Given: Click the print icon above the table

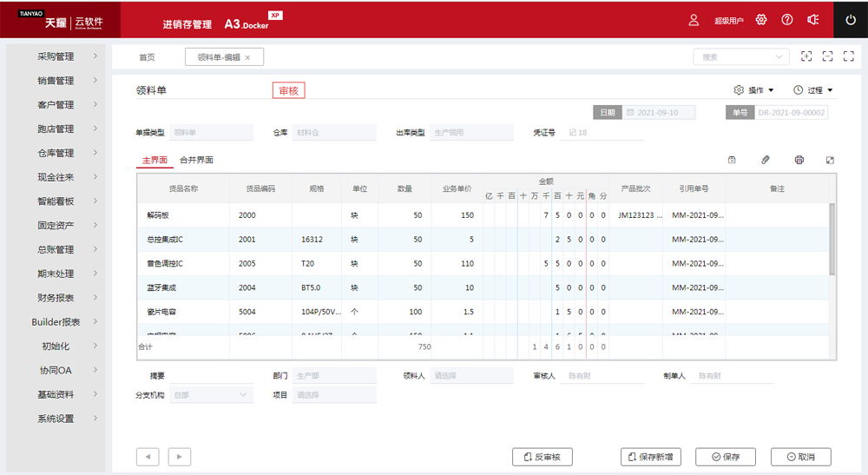Looking at the screenshot, I should (799, 160).
